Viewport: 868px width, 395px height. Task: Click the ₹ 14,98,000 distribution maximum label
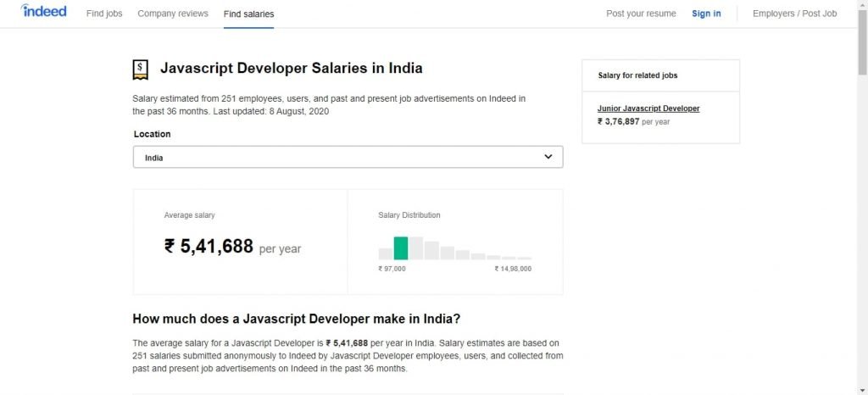(513, 269)
